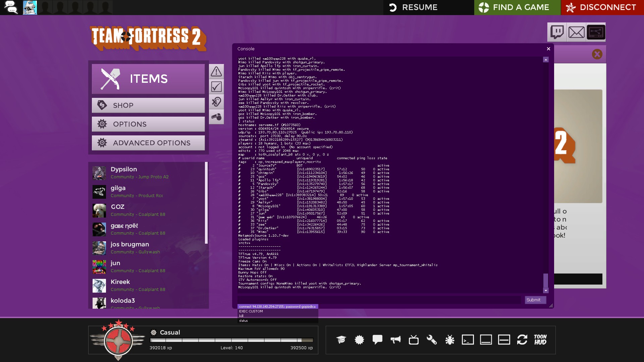This screenshot has width=644, height=362.
Task: Select EXEC CUSTOM autocomplete entry
Action: point(277,311)
